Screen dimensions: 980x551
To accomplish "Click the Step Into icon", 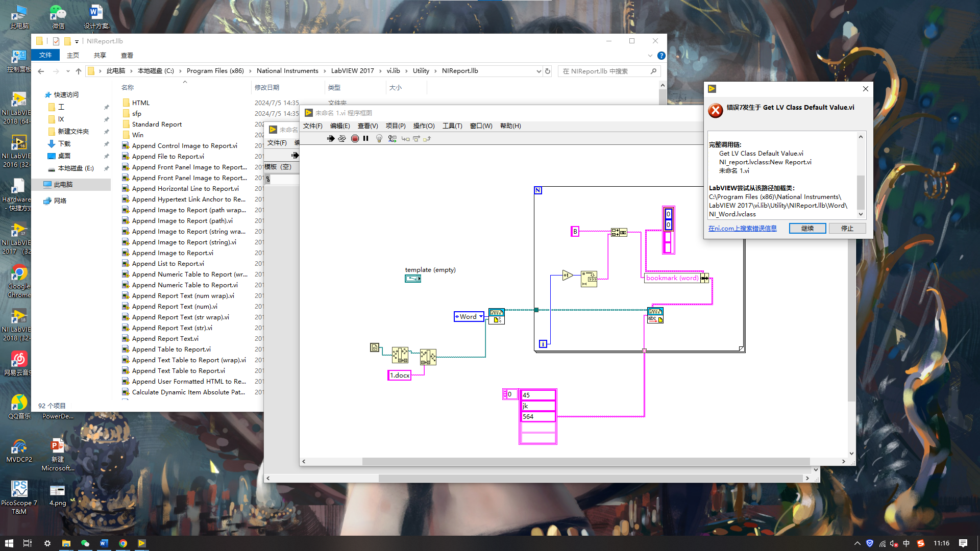I will click(405, 139).
